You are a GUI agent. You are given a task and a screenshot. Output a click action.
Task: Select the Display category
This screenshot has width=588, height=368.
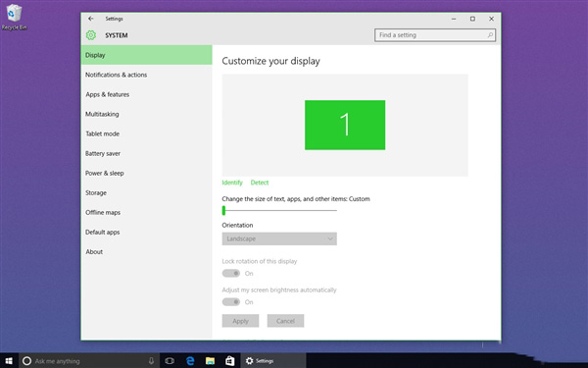[147, 55]
